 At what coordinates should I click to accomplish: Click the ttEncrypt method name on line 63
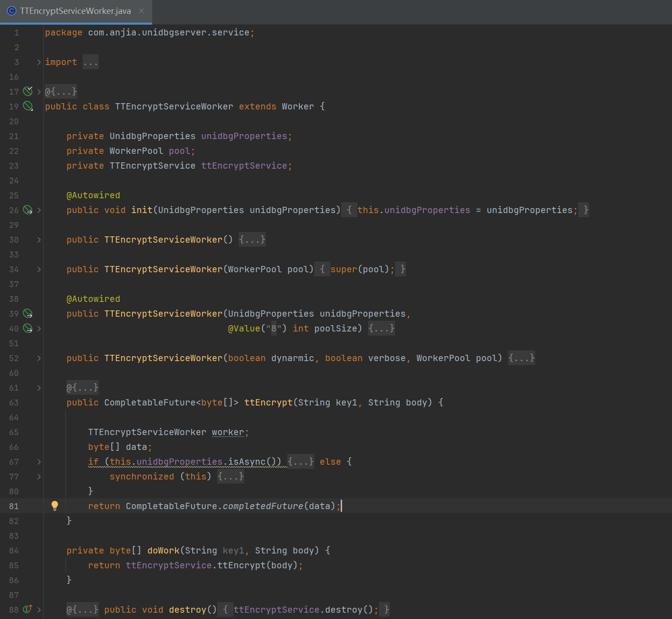point(268,402)
